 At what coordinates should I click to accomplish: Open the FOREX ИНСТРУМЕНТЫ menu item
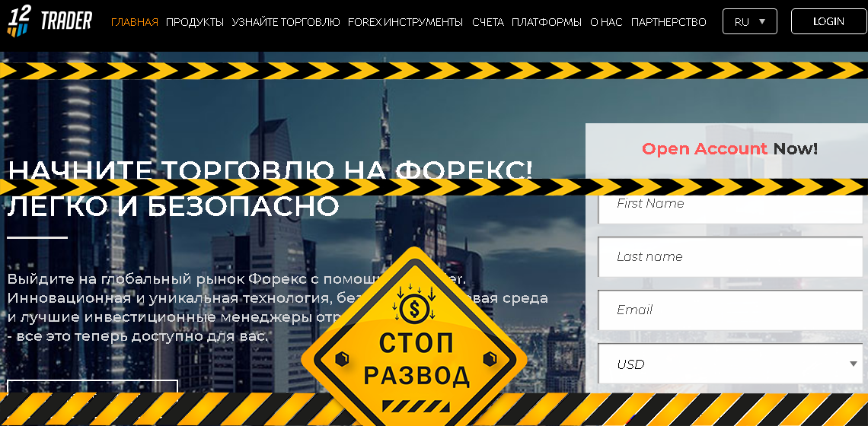405,22
